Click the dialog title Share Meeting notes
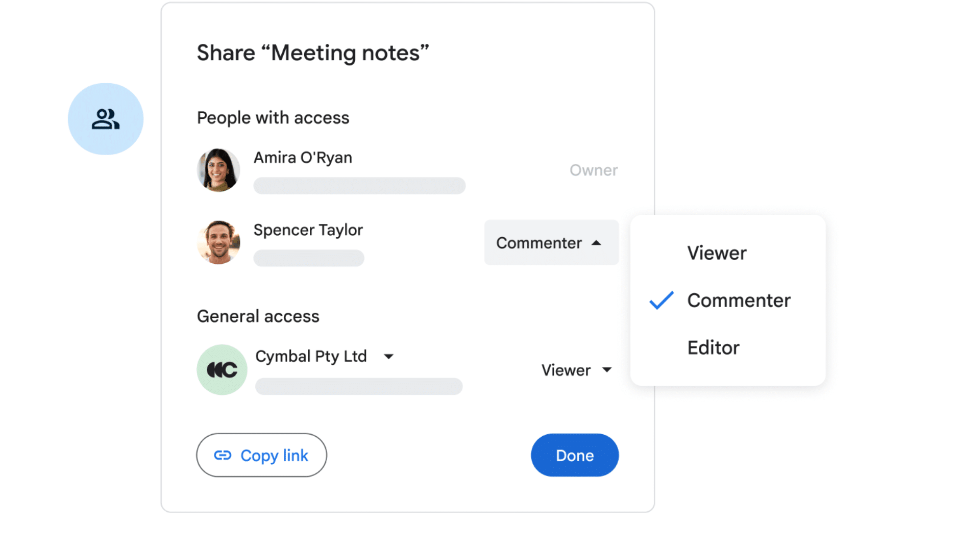Viewport: 980px width, 551px height. (313, 52)
